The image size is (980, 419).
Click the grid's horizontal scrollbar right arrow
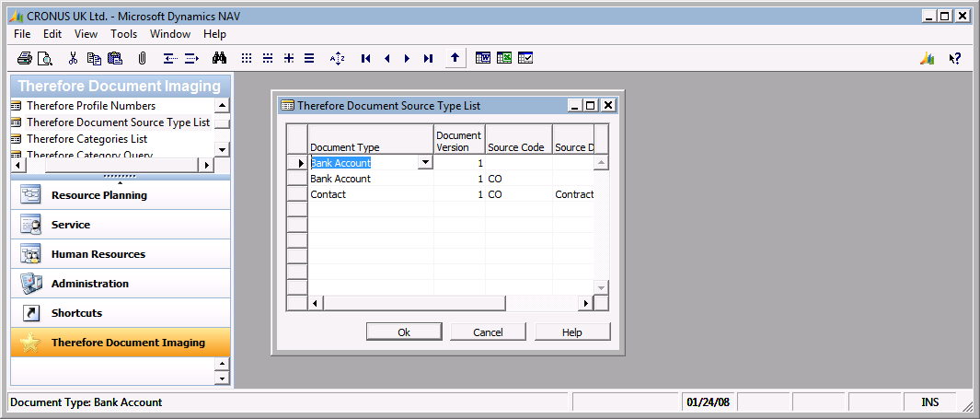585,303
